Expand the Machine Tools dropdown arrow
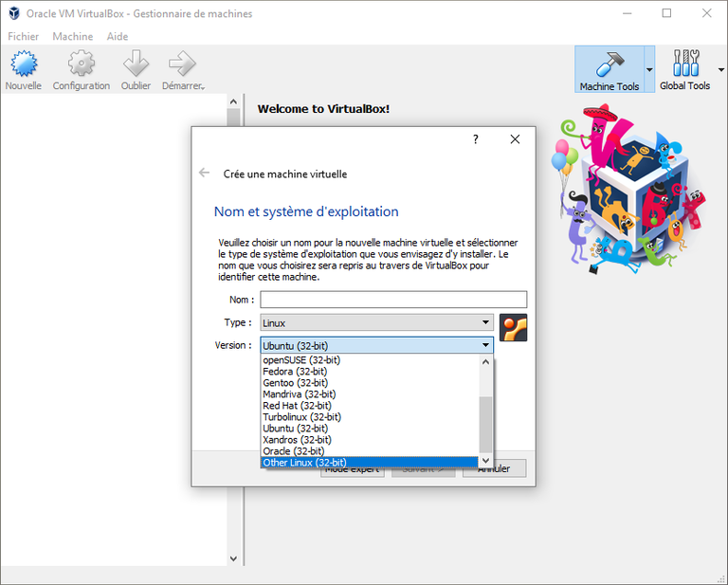728x585 pixels. coord(649,69)
